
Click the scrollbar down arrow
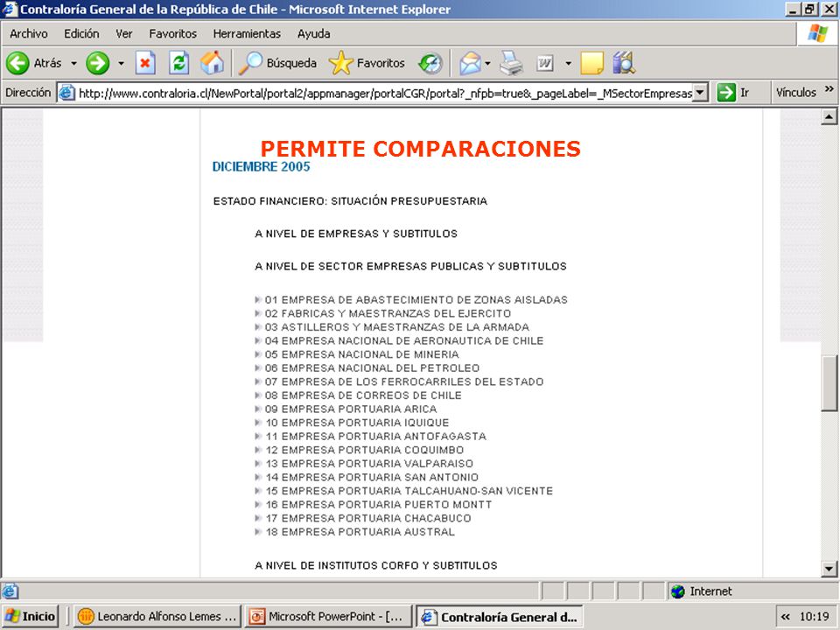[829, 569]
